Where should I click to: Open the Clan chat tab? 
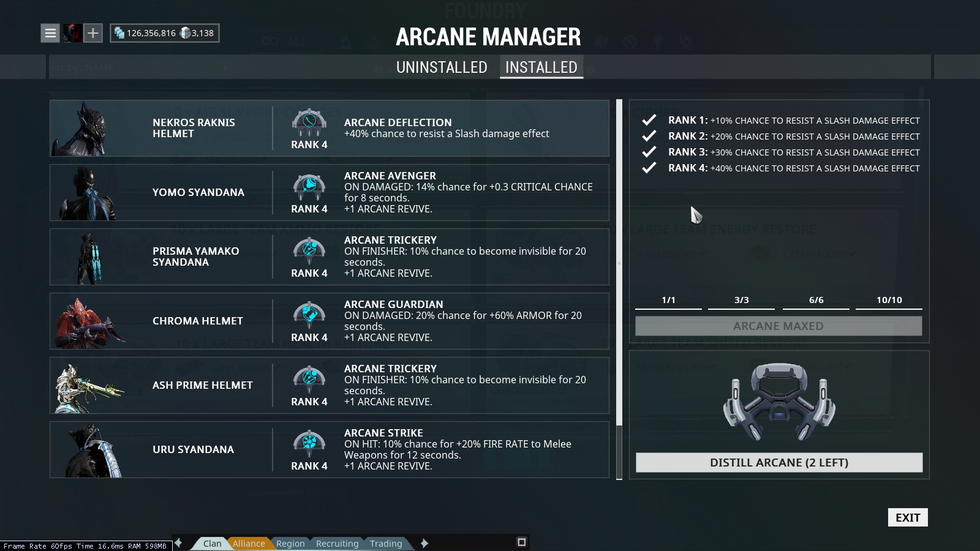pos(213,544)
